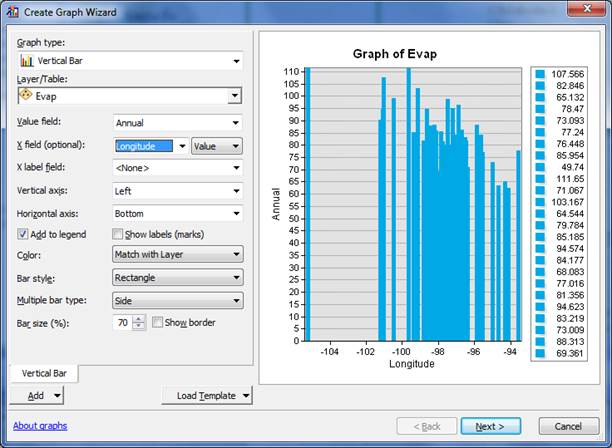612x448 pixels.
Task: Uncheck Add to legend checkbox
Action: point(24,234)
